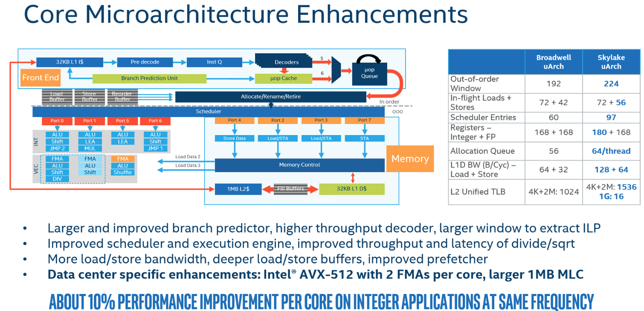The height and width of the screenshot is (311, 644).
Task: Click the Port 5 box
Action: coord(122,121)
